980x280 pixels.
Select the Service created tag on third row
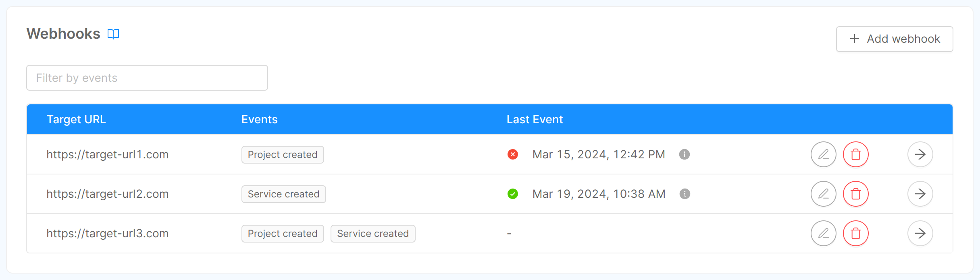pos(372,233)
